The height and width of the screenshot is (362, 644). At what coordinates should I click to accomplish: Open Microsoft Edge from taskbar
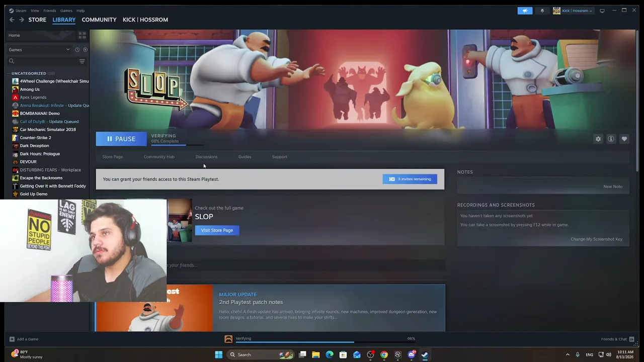click(330, 354)
